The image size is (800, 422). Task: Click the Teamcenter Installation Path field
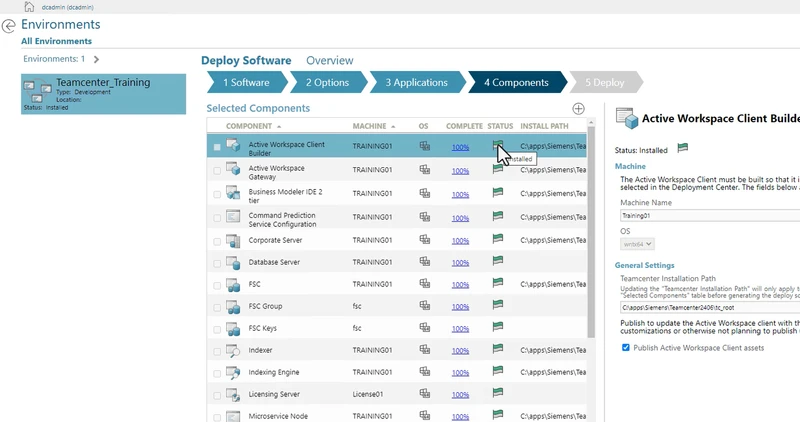click(710, 307)
